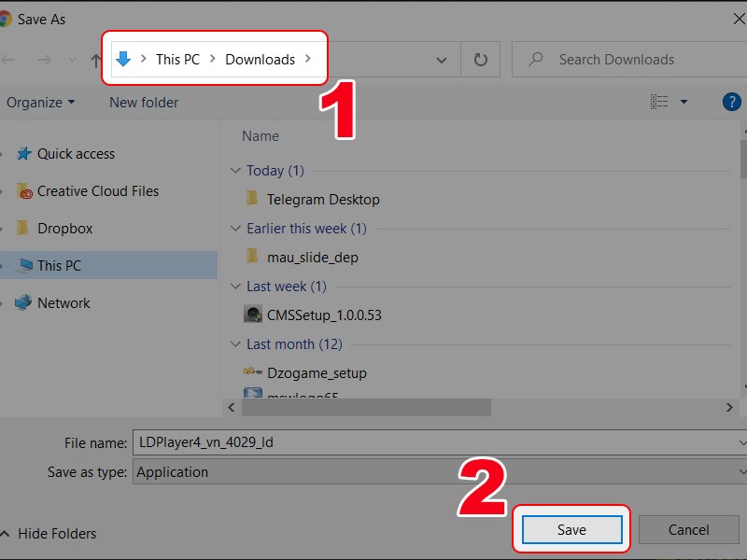Click the Cancel button
Image resolution: width=747 pixels, height=560 pixels.
(689, 530)
